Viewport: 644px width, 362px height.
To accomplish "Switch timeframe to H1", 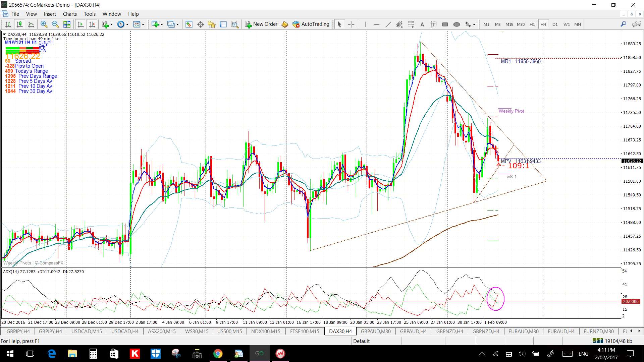I will (x=532, y=24).
